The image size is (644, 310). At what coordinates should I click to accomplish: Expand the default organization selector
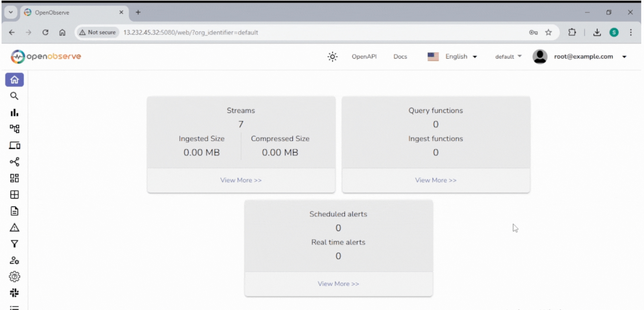point(507,57)
